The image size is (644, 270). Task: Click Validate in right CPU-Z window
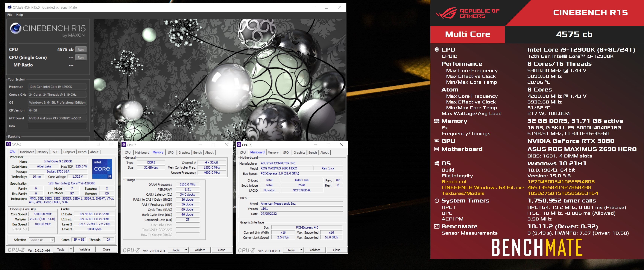point(315,250)
